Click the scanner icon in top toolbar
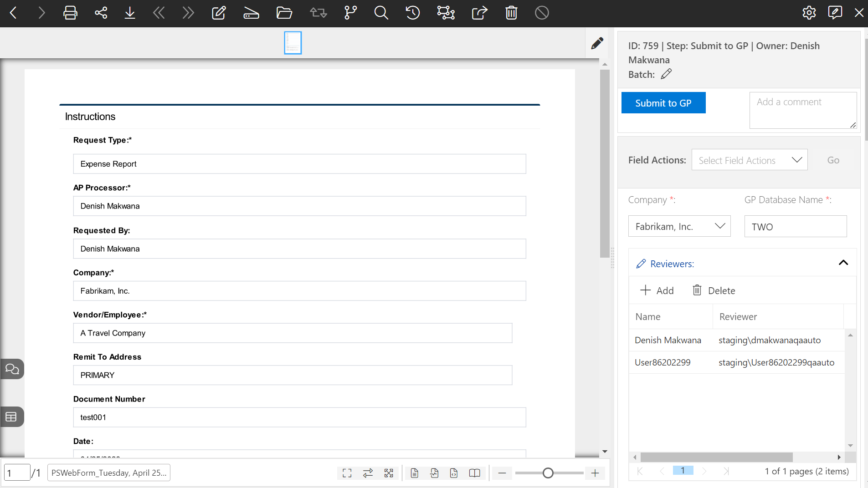This screenshot has width=868, height=488. click(x=251, y=13)
